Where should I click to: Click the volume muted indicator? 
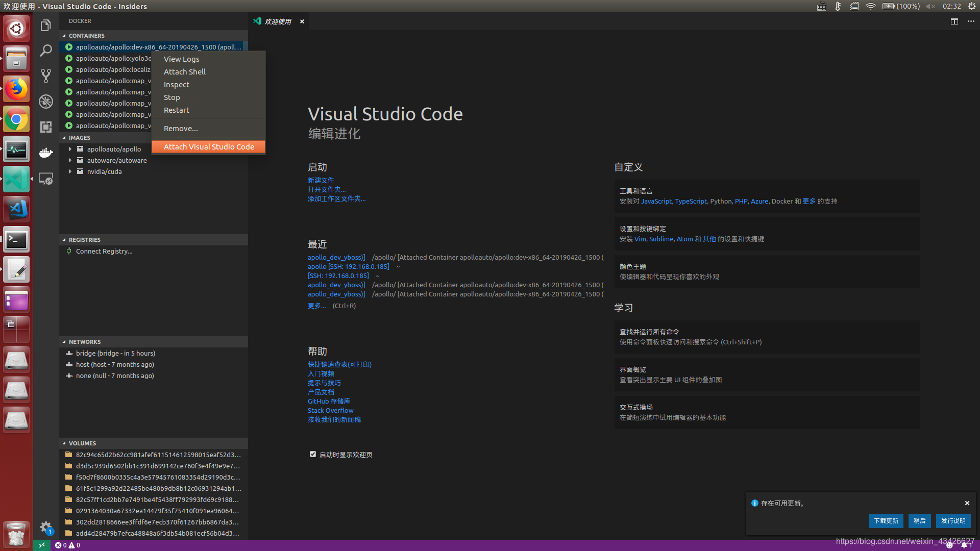[x=930, y=6]
